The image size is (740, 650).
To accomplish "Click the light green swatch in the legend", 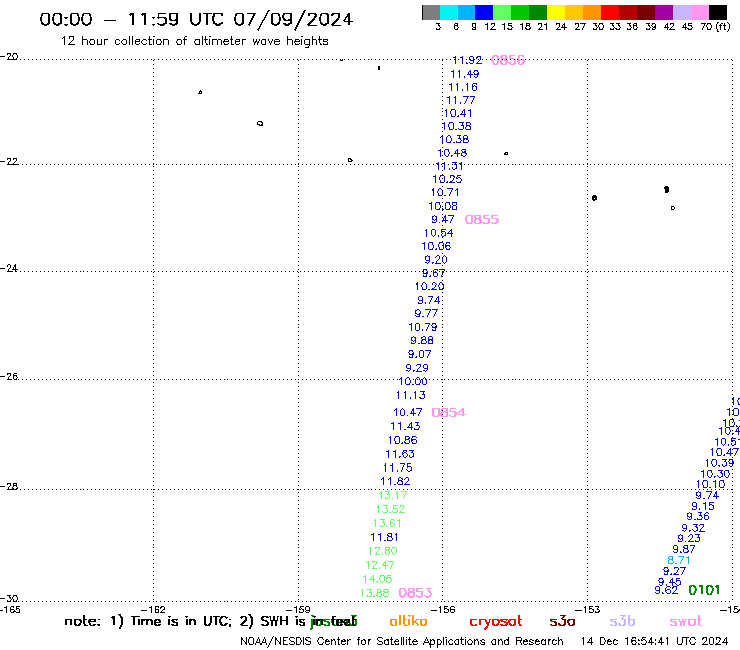I will pos(502,12).
